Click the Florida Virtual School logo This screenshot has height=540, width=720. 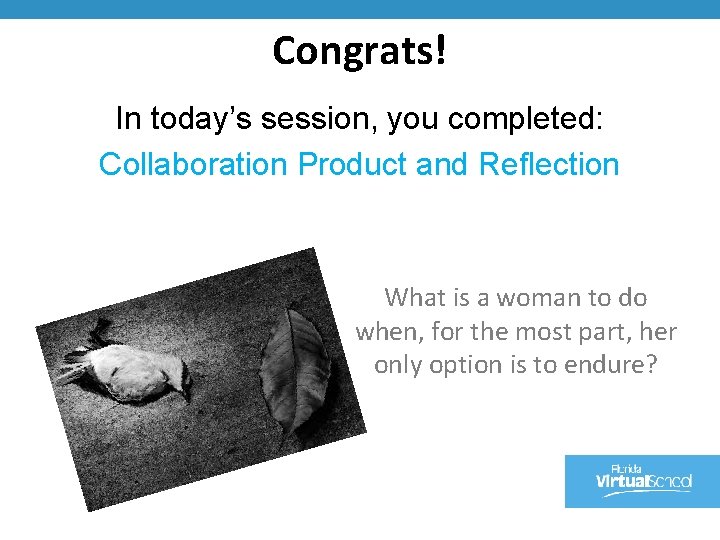(x=642, y=481)
